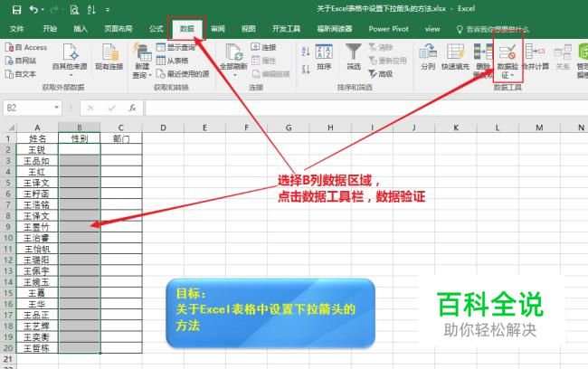Click the sort ascending A-Z icon

[x=306, y=52]
